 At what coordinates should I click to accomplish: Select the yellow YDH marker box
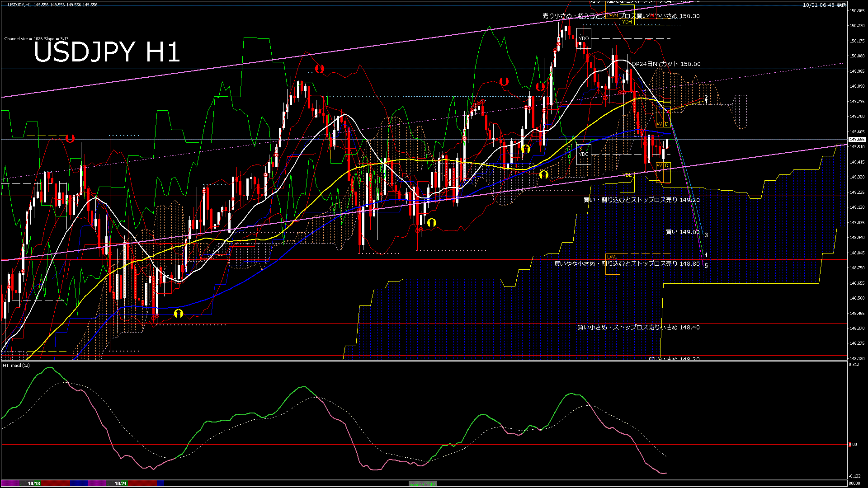[627, 21]
